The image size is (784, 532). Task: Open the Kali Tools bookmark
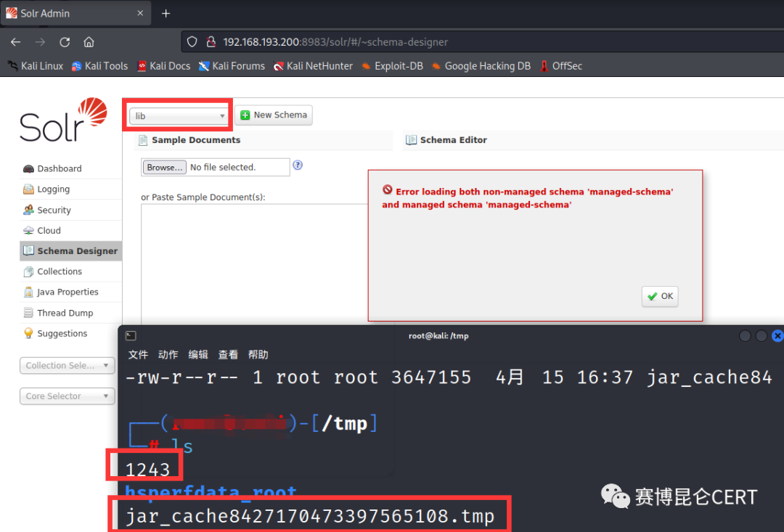coord(99,66)
